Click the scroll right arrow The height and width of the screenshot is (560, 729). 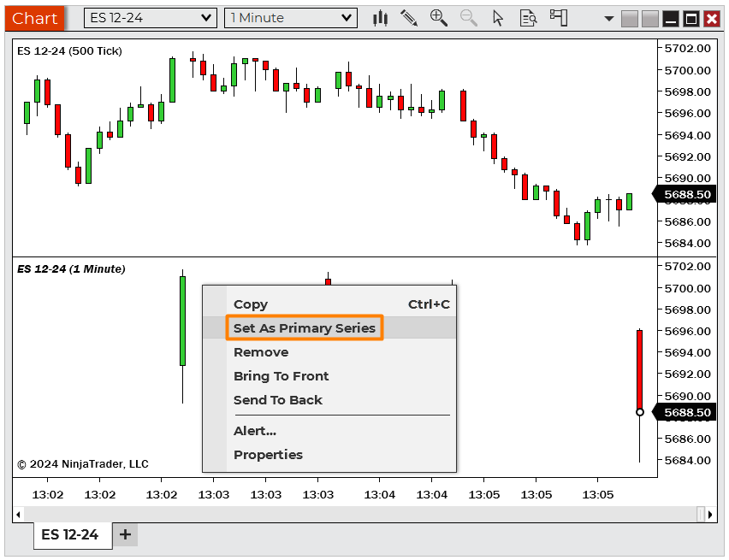(710, 515)
